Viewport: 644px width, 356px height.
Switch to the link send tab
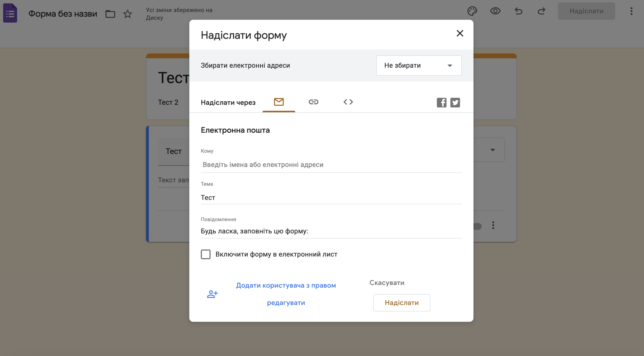313,102
